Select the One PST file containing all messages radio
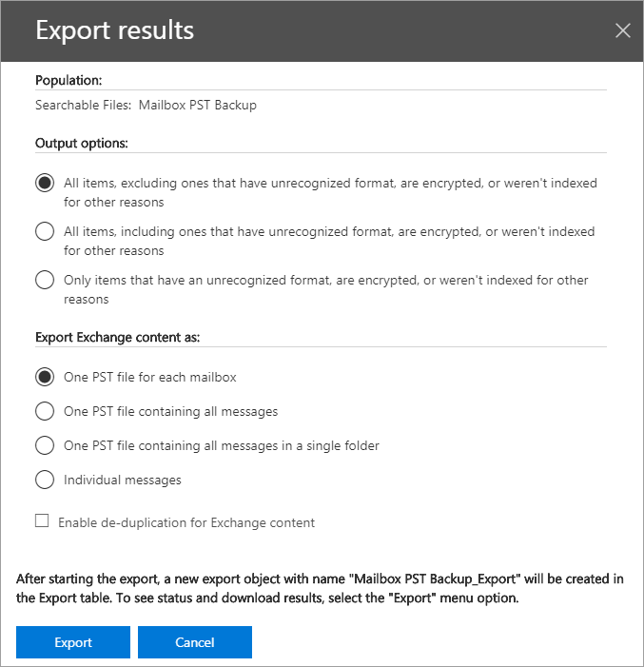This screenshot has width=644, height=667. pos(44,411)
